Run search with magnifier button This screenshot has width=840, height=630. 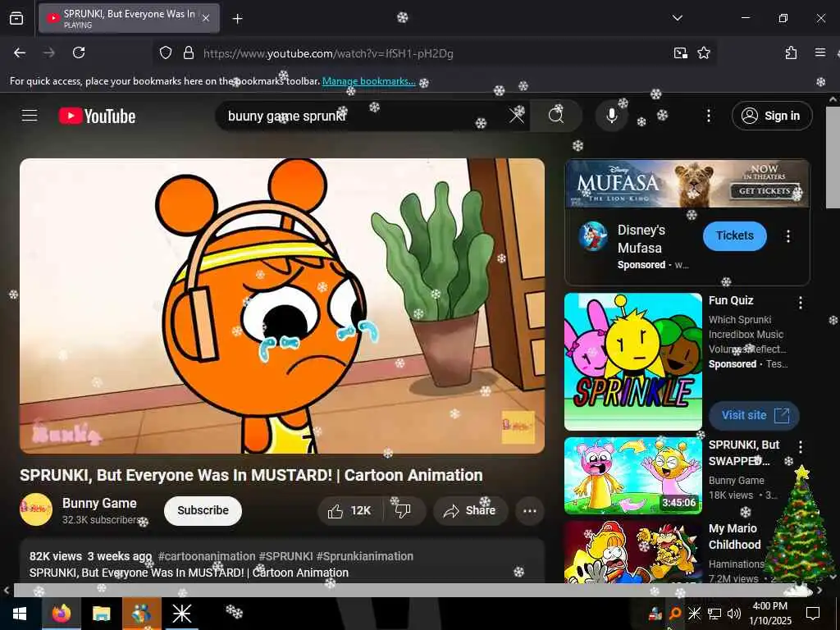(x=556, y=115)
